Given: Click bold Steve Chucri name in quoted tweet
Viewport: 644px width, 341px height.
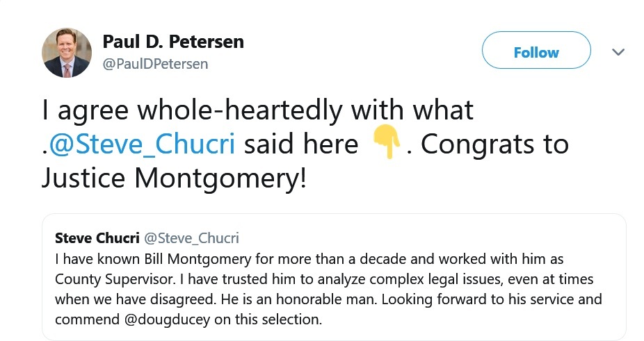Looking at the screenshot, I should pos(96,238).
